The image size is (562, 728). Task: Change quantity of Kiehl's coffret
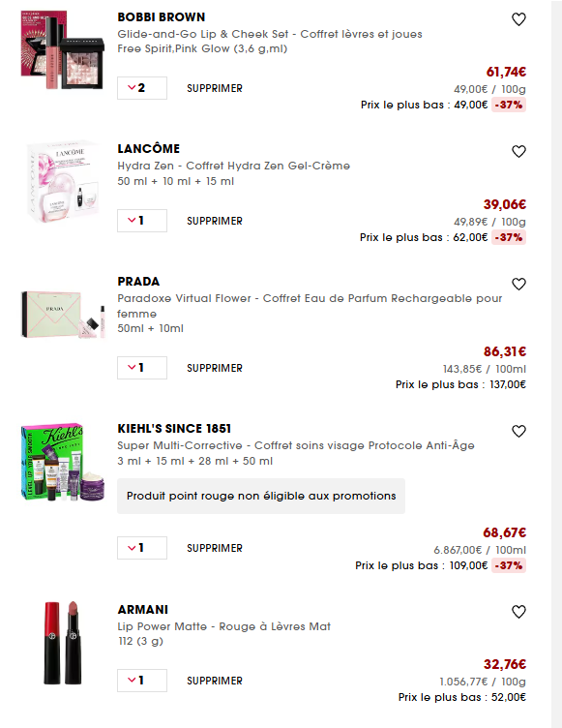tap(142, 548)
